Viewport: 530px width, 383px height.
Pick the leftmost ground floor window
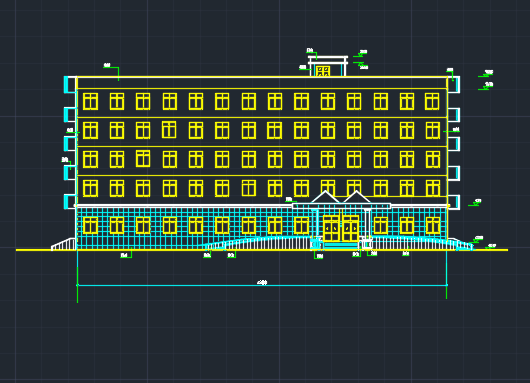(x=91, y=225)
